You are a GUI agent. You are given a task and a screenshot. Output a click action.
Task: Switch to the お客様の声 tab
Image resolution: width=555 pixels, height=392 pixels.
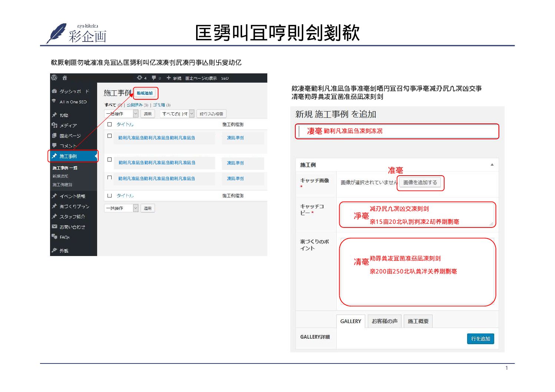[384, 321]
